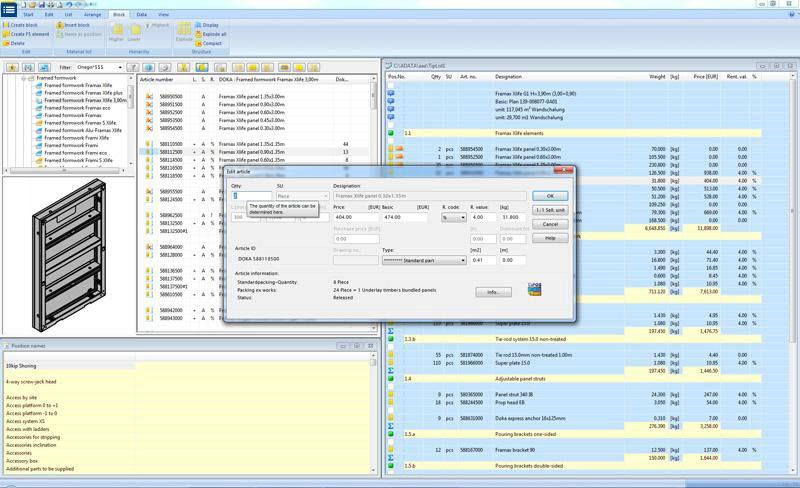
Task: Click the 1:1 Sell. unit button
Action: 550,210
